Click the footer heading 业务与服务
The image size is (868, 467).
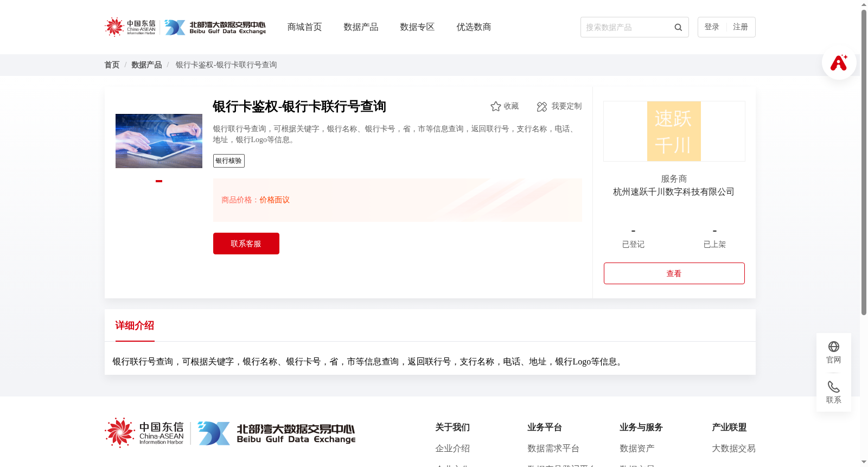tap(641, 427)
